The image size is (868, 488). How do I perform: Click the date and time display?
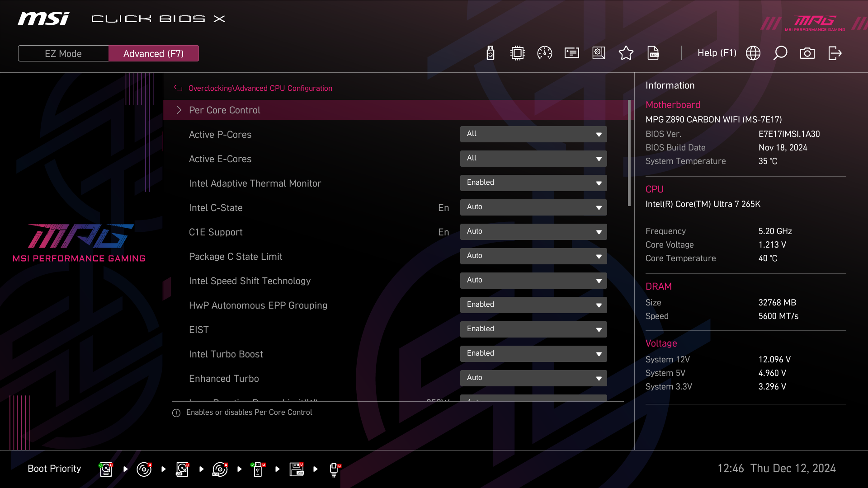coord(776,469)
